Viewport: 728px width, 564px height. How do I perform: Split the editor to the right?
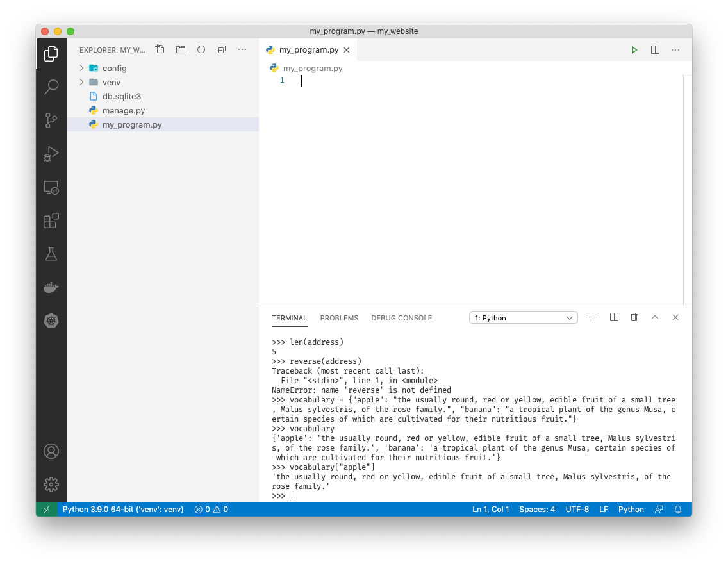coord(654,49)
